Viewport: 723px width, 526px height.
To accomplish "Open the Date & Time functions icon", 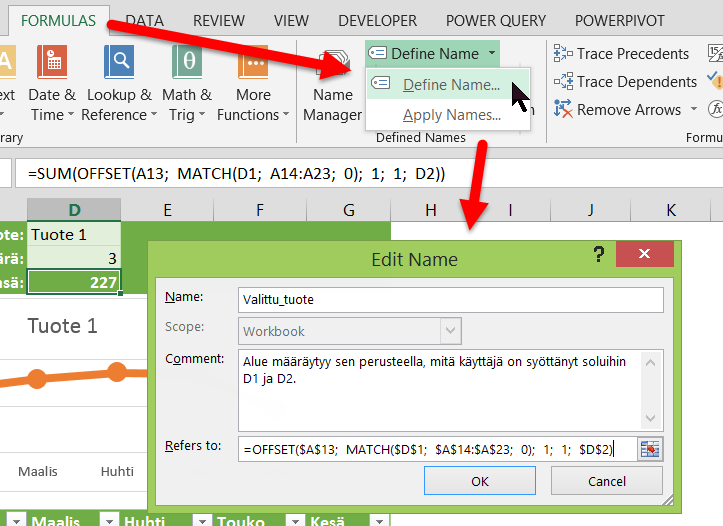I will click(x=51, y=64).
